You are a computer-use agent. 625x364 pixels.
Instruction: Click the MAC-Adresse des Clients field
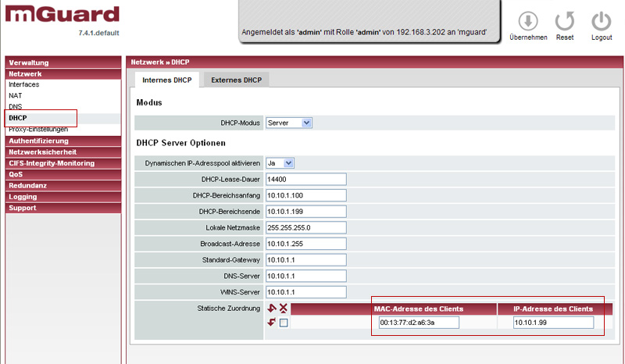point(419,322)
